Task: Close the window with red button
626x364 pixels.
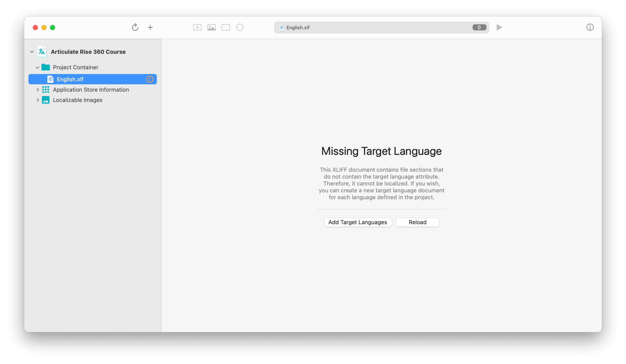Action: coord(35,28)
